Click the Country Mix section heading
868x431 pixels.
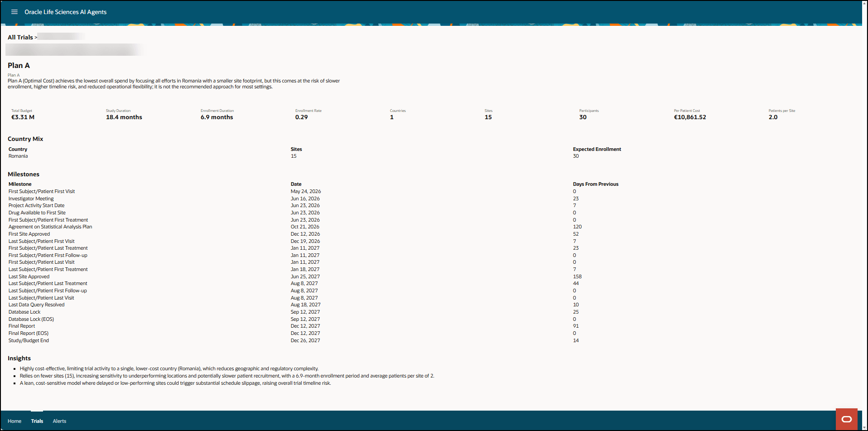pos(25,139)
